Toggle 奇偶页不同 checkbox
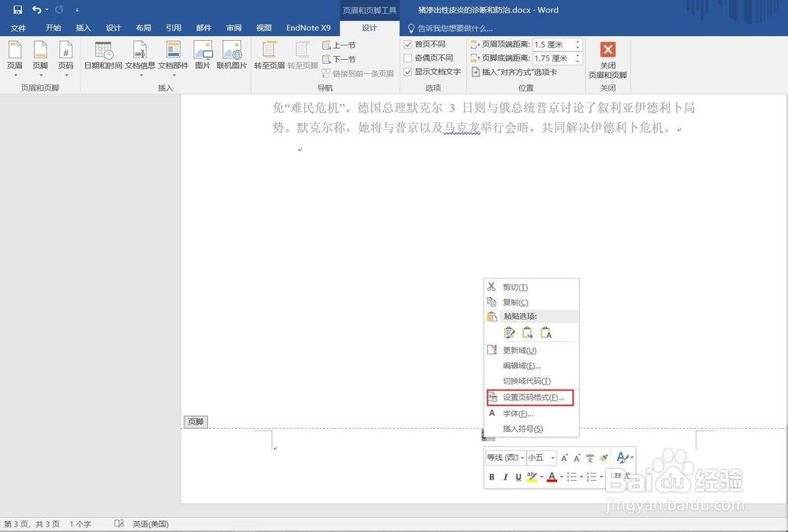788x532 pixels. tap(408, 58)
